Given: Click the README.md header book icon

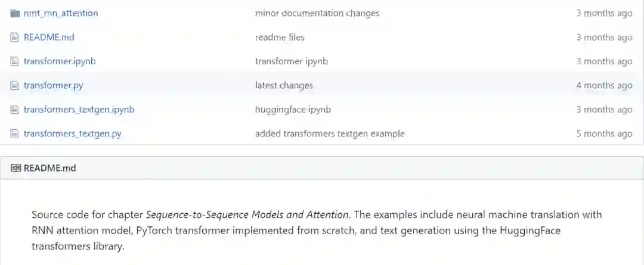Looking at the screenshot, I should click(16, 168).
